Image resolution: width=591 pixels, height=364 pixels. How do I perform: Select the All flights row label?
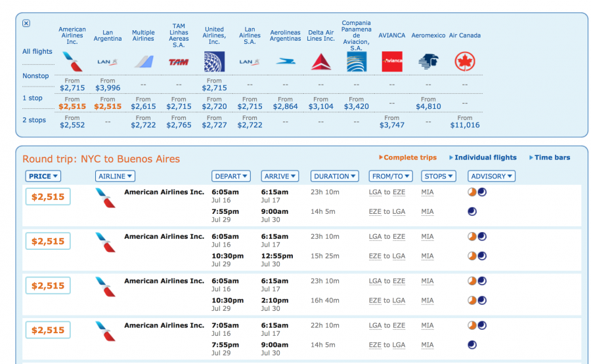[37, 51]
